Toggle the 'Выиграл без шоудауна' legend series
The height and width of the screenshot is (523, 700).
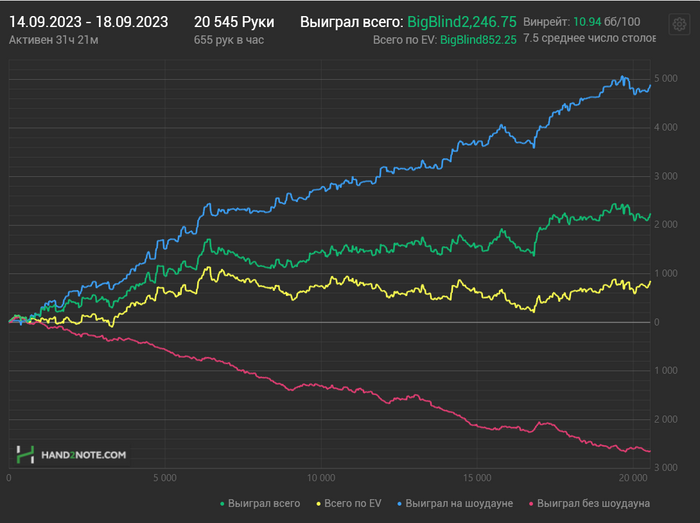(589, 503)
